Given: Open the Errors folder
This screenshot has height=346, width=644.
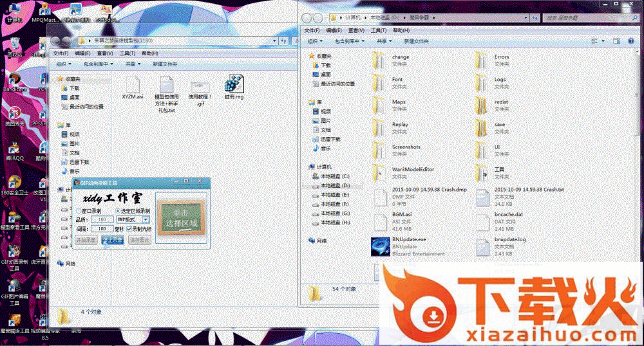Looking at the screenshot, I should pos(493,60).
